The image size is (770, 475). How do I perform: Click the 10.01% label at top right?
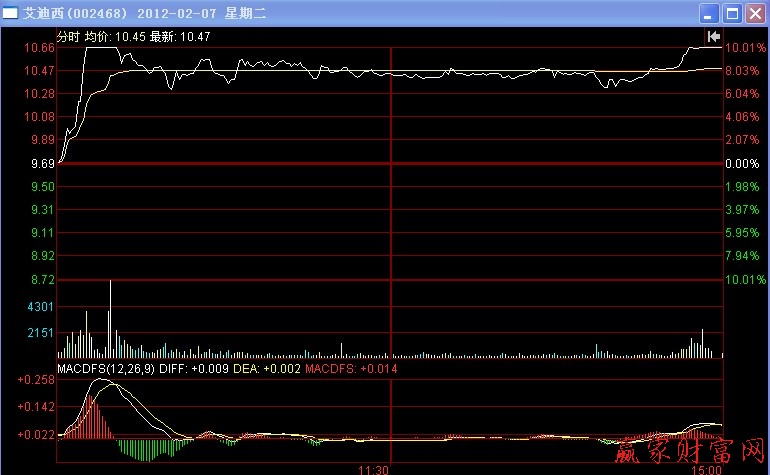pos(745,48)
